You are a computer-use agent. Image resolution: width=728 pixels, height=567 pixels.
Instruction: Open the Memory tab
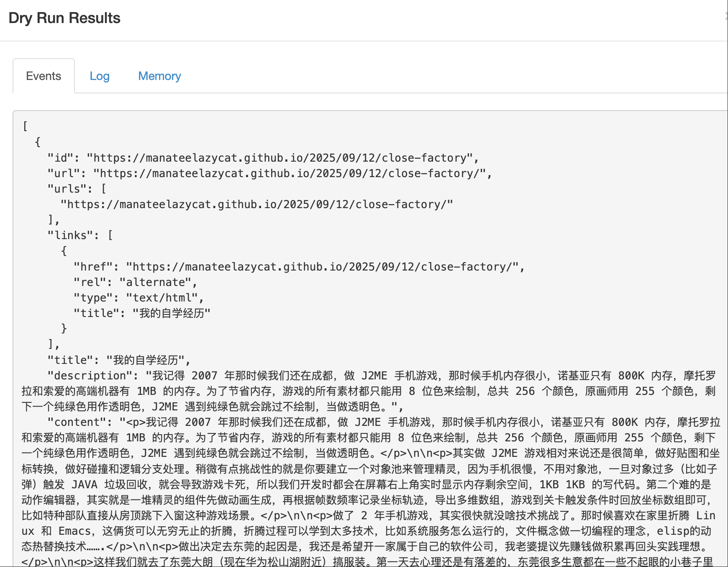click(x=159, y=76)
